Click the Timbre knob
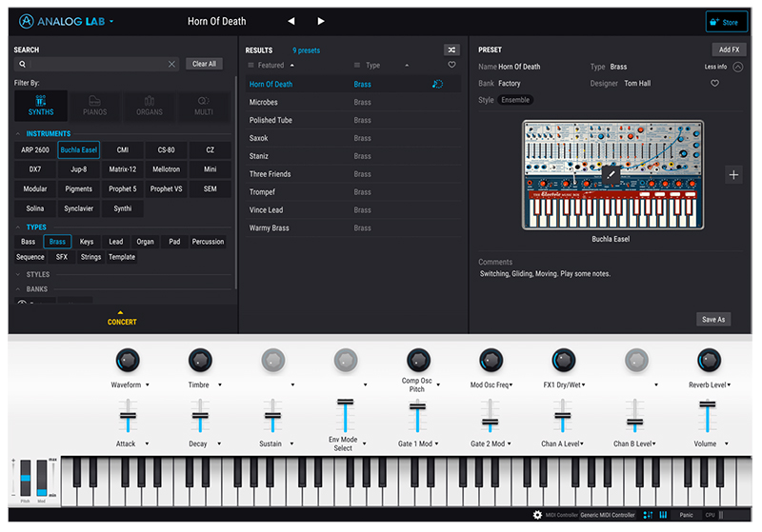Image resolution: width=762 pixels, height=532 pixels. click(200, 361)
